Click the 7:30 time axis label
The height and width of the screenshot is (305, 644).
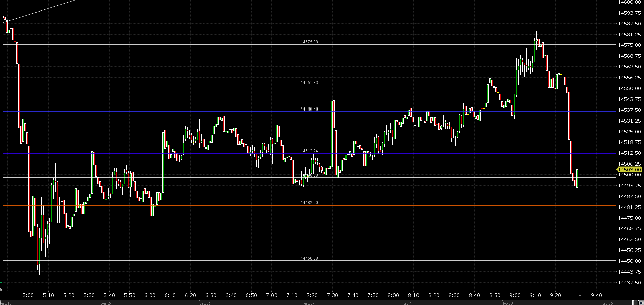pyautogui.click(x=332, y=295)
